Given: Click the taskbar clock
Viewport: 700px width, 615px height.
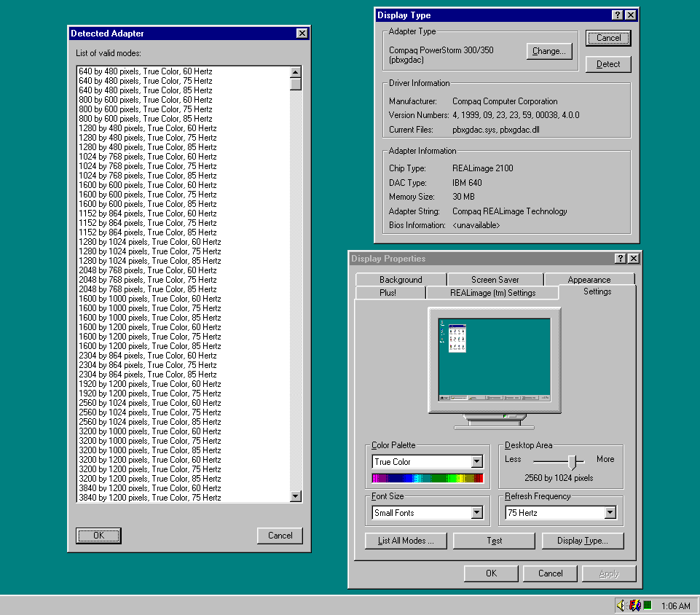Looking at the screenshot, I should tap(675, 606).
